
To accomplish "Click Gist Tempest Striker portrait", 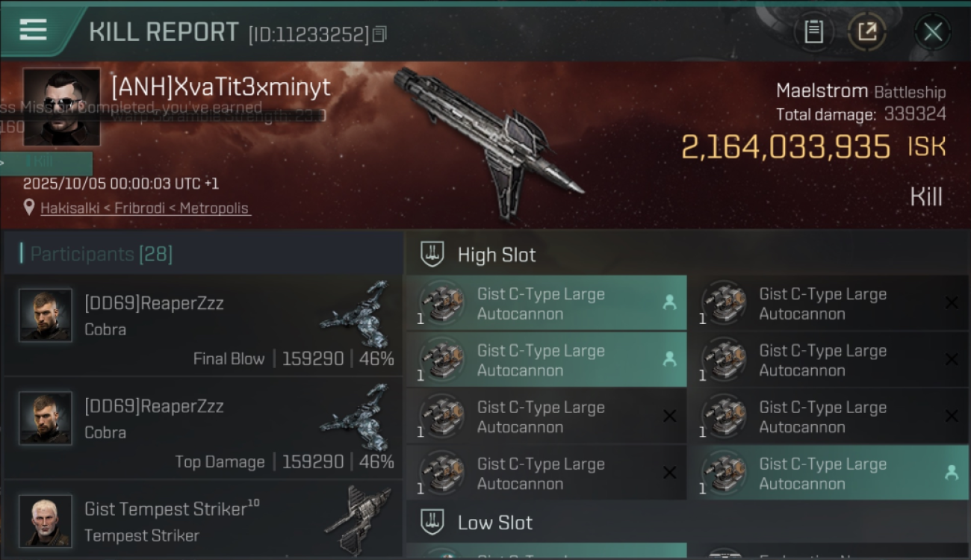I will click(46, 520).
